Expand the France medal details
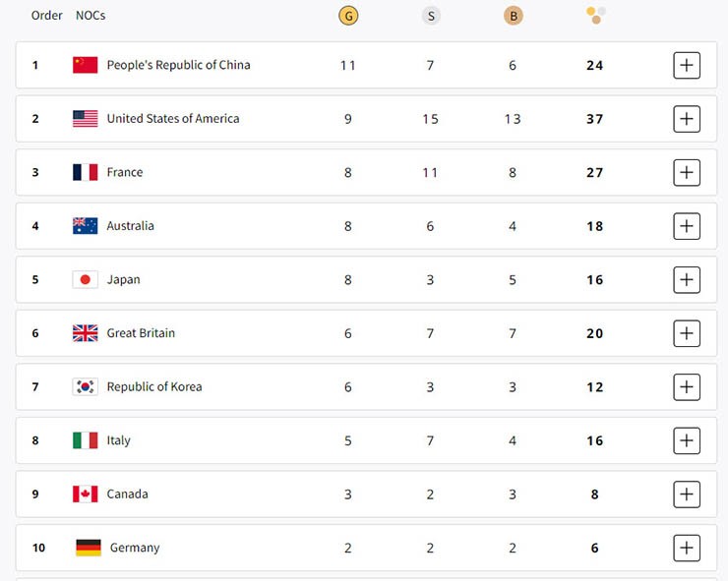728x581 pixels. 687,173
